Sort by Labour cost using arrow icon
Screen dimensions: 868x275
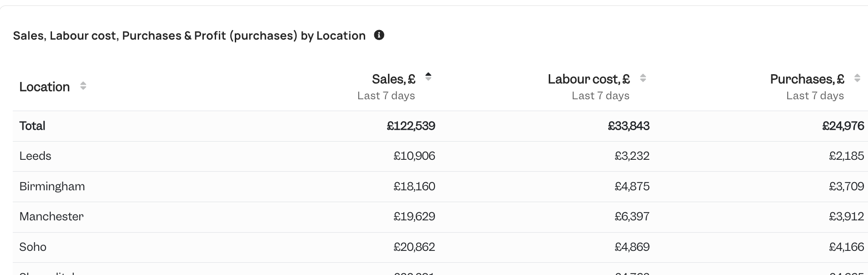coord(643,78)
